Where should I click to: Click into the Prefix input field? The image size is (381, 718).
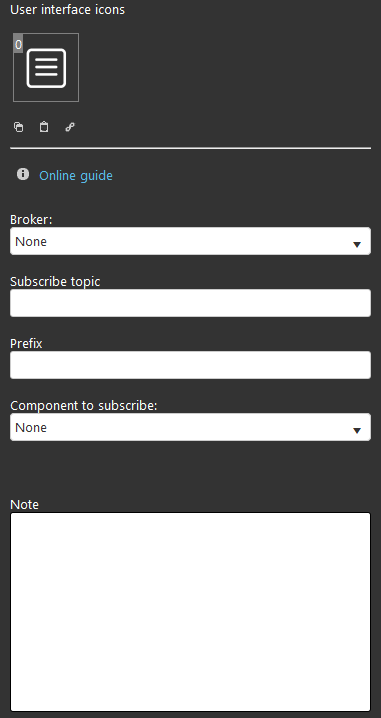pyautogui.click(x=190, y=365)
